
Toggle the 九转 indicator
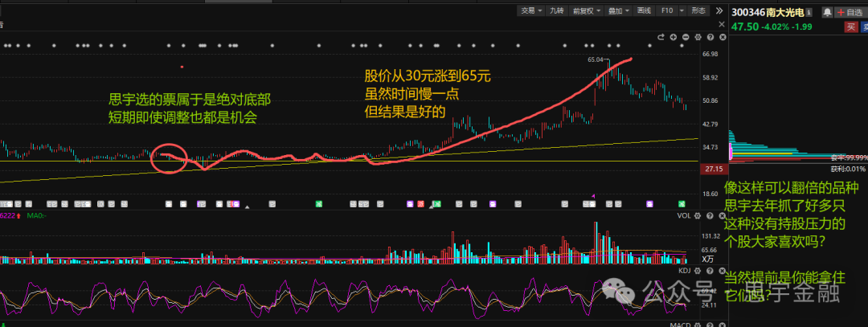(556, 11)
